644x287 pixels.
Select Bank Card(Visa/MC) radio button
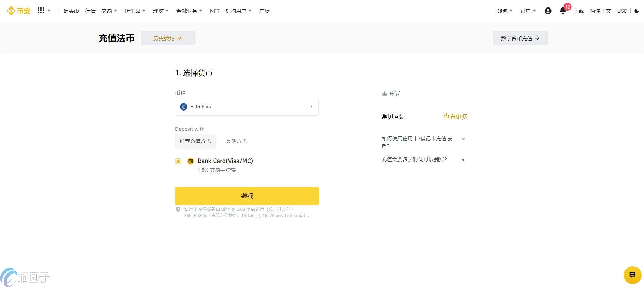click(178, 161)
